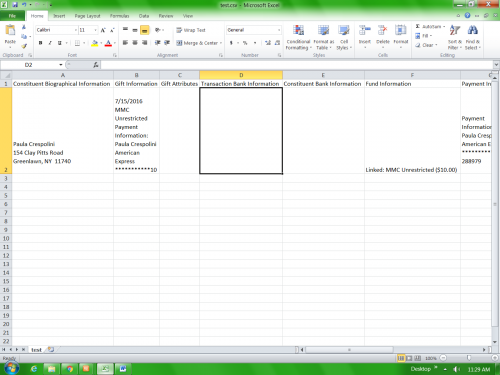Expand the formula bar
Image resolution: width=500 pixels, height=375 pixels.
(496, 65)
